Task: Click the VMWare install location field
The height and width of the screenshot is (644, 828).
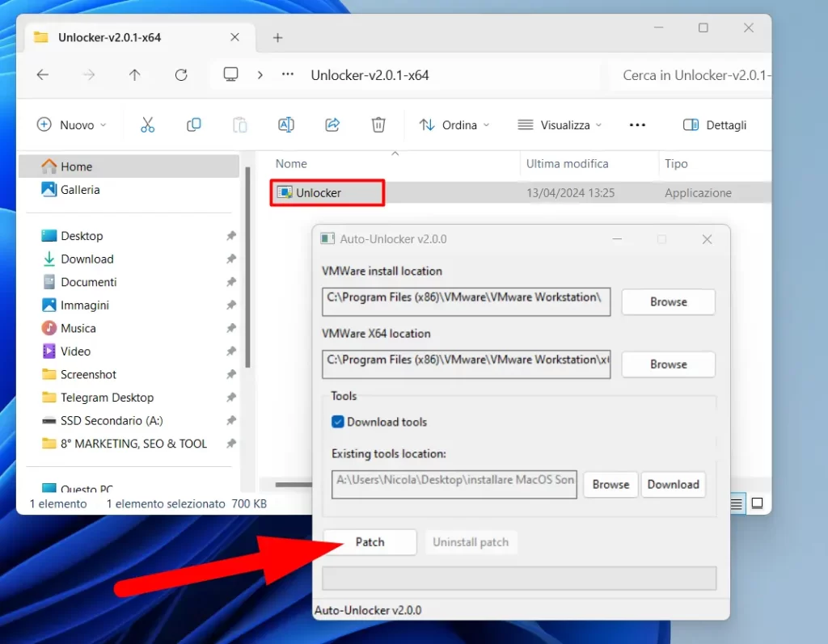Action: (x=467, y=302)
